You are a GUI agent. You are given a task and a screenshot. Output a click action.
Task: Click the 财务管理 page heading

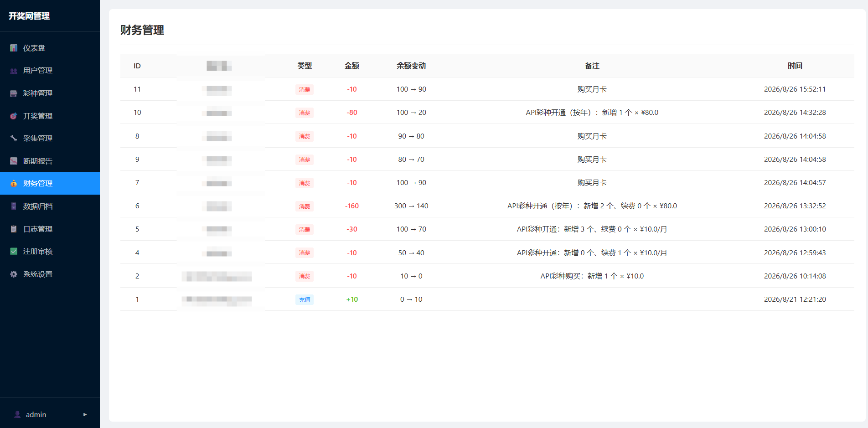point(142,30)
